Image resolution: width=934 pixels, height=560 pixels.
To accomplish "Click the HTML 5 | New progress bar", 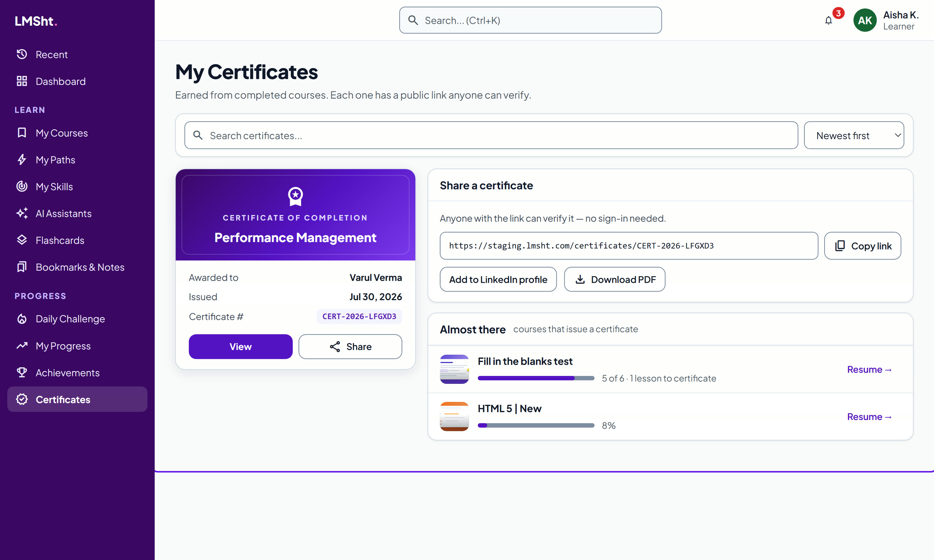I will click(536, 425).
